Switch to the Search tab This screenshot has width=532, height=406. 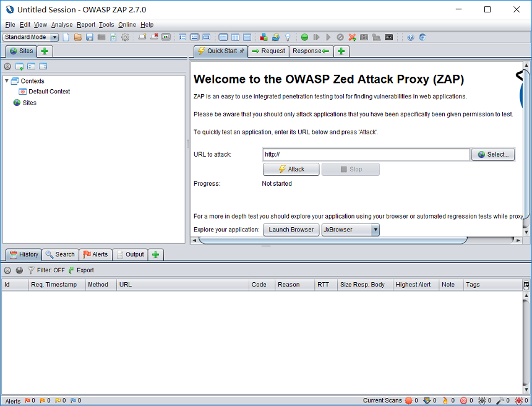tap(60, 254)
